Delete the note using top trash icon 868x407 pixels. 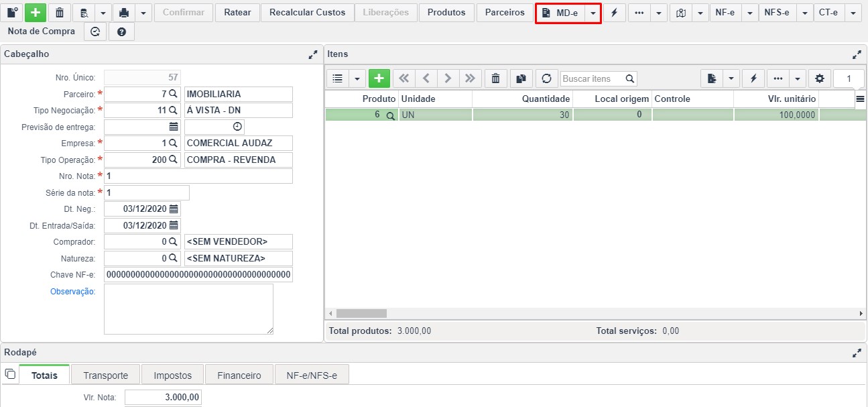(x=60, y=12)
